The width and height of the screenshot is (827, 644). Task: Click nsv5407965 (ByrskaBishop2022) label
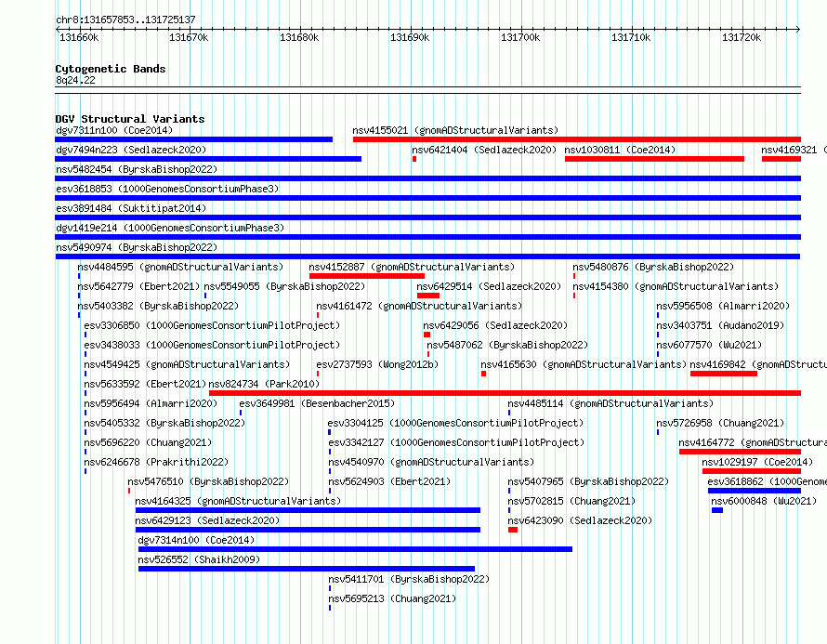click(587, 481)
